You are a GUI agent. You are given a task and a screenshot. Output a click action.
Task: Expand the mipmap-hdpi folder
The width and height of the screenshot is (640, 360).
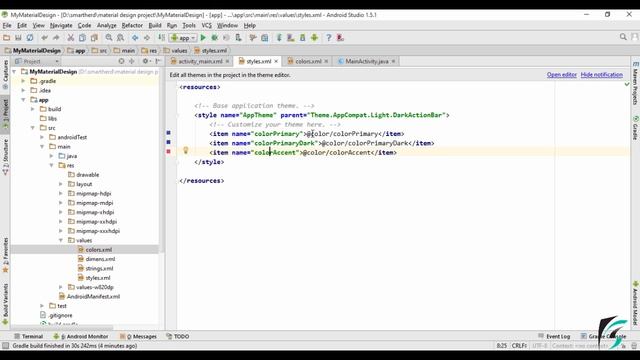tap(61, 193)
